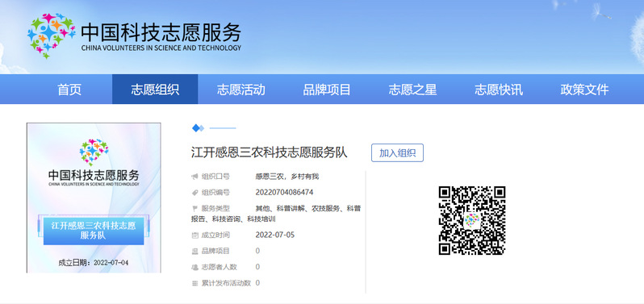The height and width of the screenshot is (304, 644).
Task: Click the icon beside 品牌项目 count
Action: [x=194, y=251]
